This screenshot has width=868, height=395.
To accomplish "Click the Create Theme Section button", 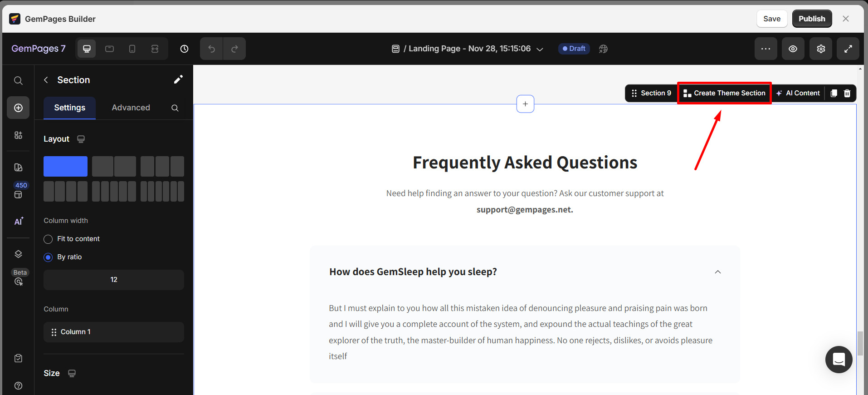I will click(724, 93).
